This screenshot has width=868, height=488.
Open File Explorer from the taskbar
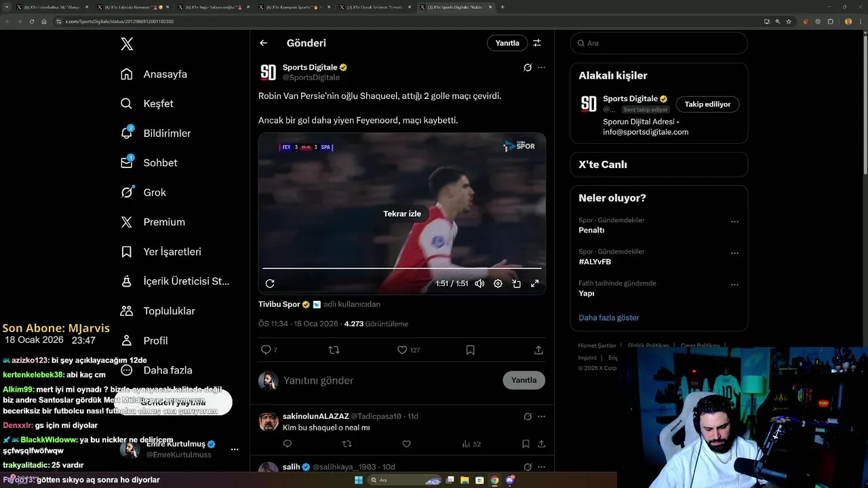coord(465,480)
